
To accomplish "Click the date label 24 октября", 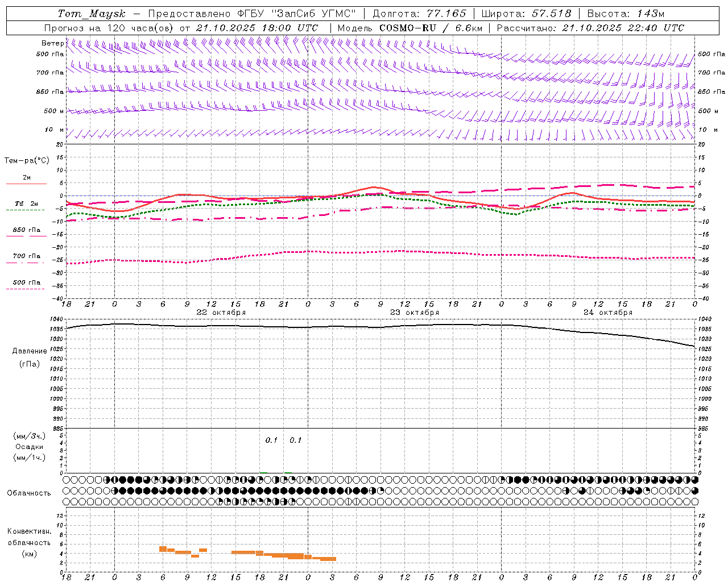I will (607, 313).
